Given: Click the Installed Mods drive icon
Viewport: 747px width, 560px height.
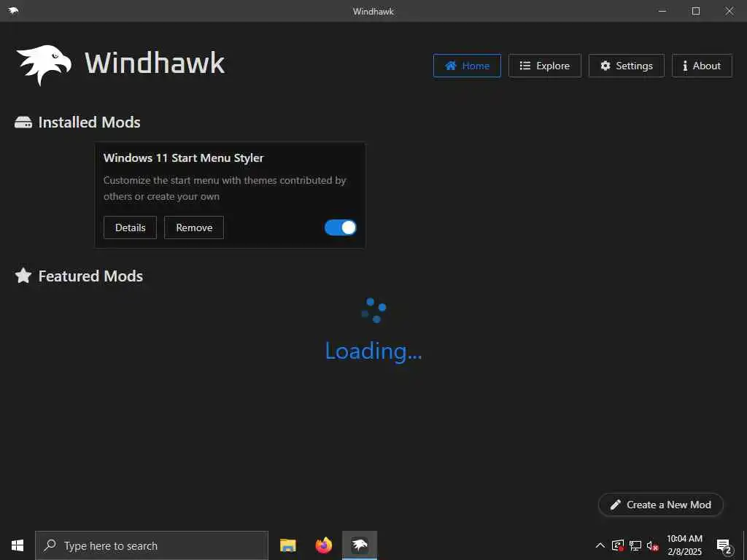Looking at the screenshot, I should (23, 122).
